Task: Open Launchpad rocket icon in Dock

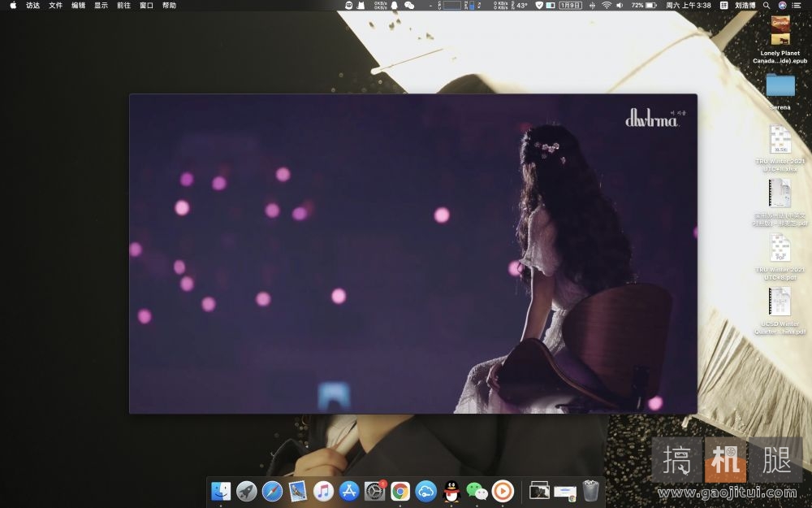Action: [247, 491]
